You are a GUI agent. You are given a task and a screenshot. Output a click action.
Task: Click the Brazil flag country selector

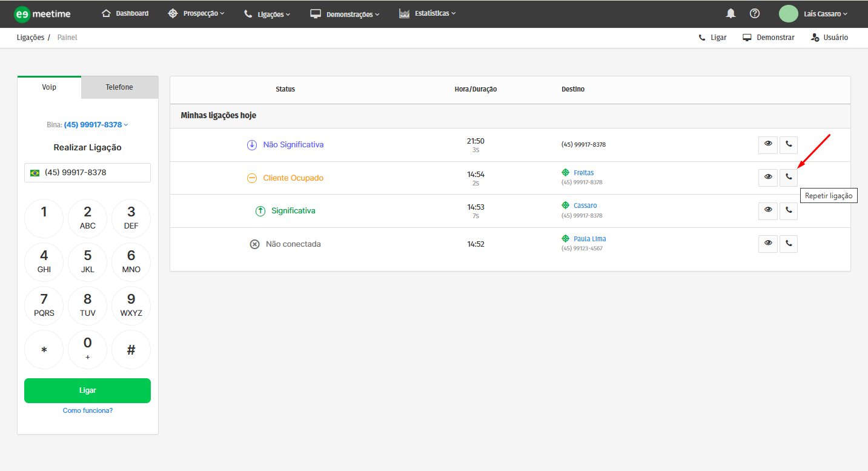(35, 173)
